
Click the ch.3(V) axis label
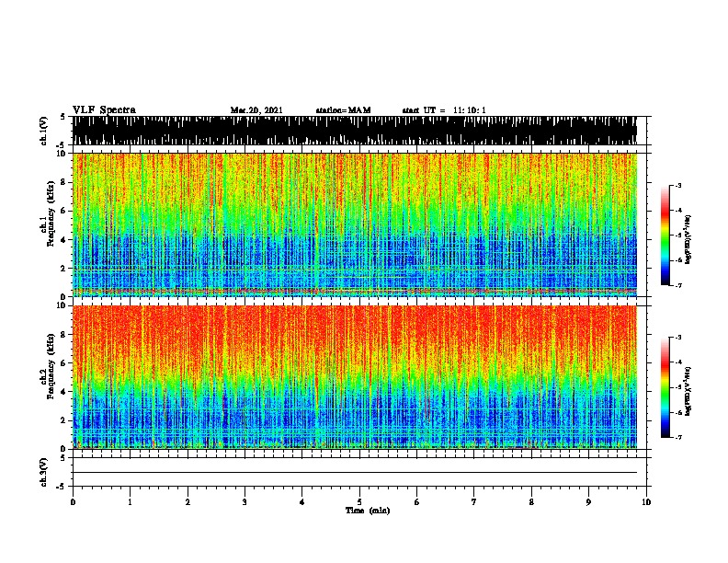click(43, 472)
